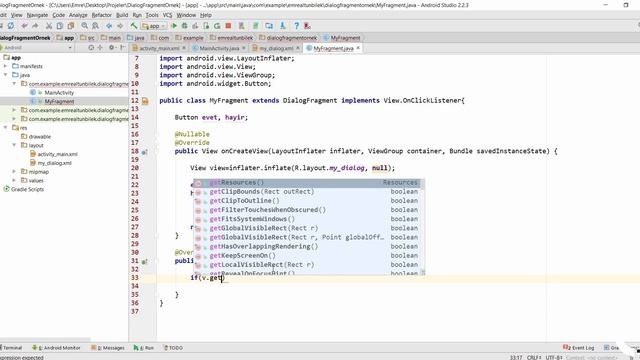Click Scroll from Source icon in project panel

(91, 48)
